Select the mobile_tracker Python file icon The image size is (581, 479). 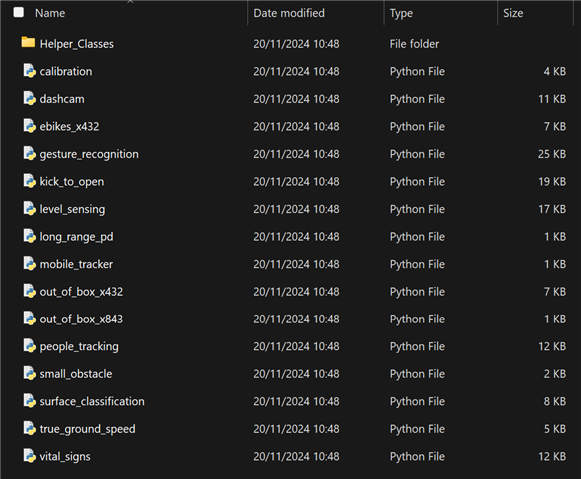point(29,263)
